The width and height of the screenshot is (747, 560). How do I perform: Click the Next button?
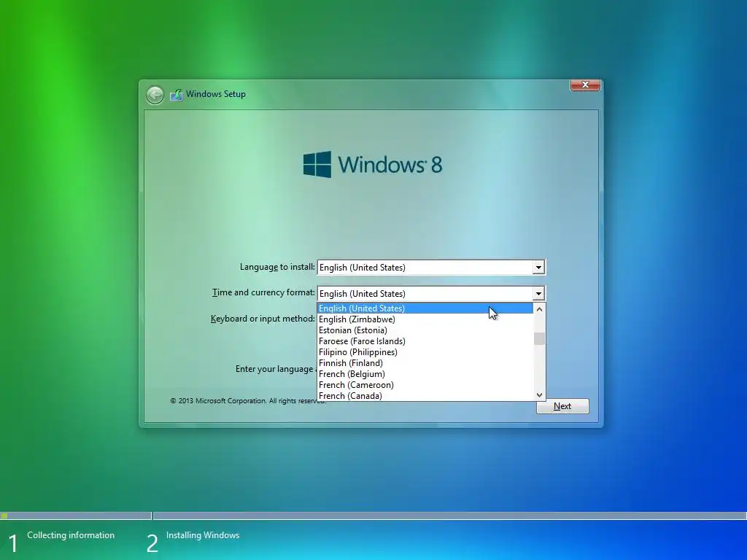pyautogui.click(x=562, y=406)
